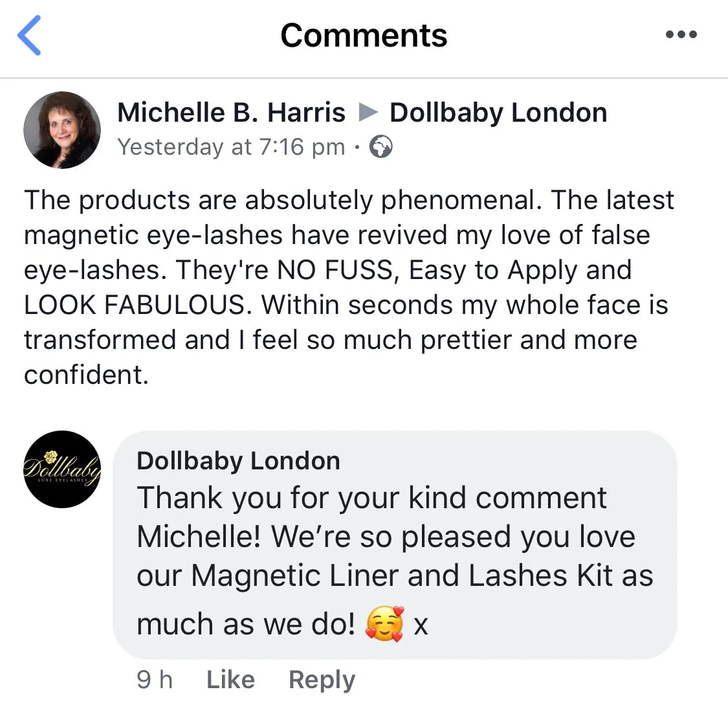
Task: Open the three-dot more options menu
Action: point(681,34)
